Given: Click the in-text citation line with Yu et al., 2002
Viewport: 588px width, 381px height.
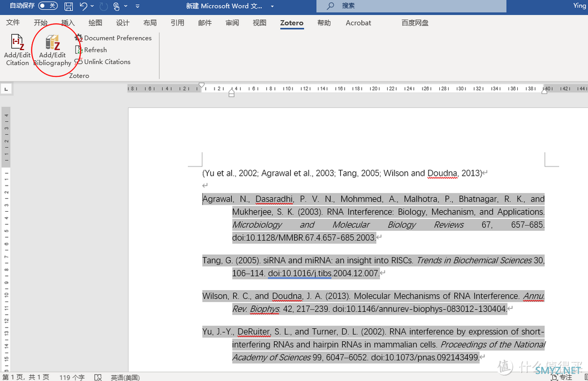Looking at the screenshot, I should [x=342, y=173].
